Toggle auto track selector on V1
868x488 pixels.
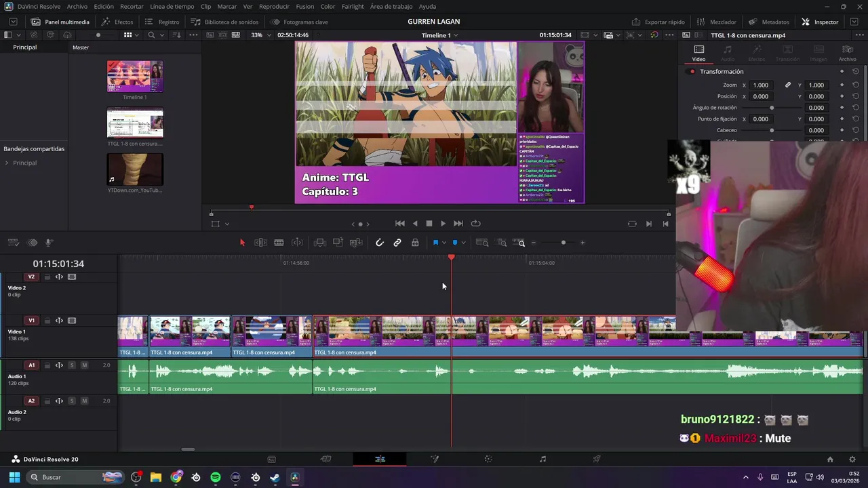[x=59, y=321]
